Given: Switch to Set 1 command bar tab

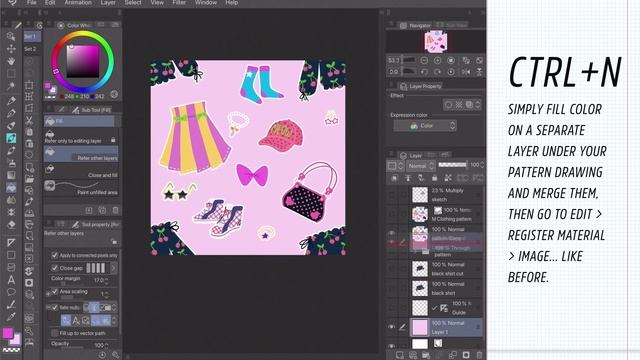Looking at the screenshot, I should (31, 37).
